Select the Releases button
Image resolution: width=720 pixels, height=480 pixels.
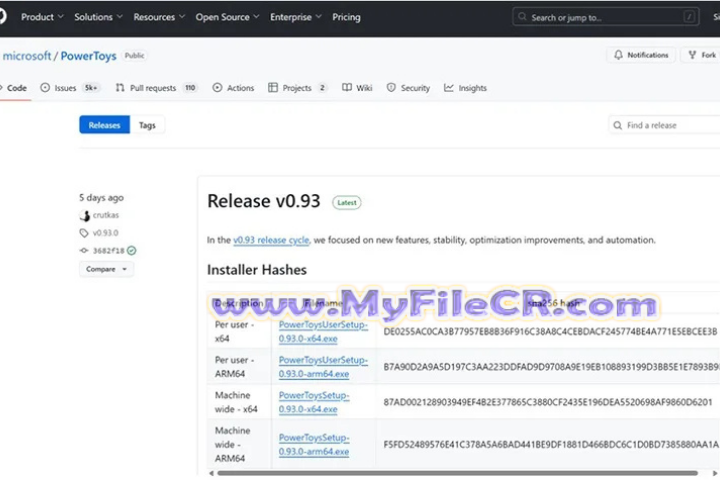(104, 125)
